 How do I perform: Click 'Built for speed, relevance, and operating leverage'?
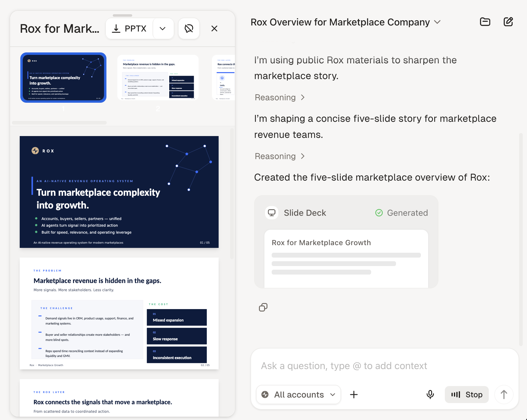86,232
